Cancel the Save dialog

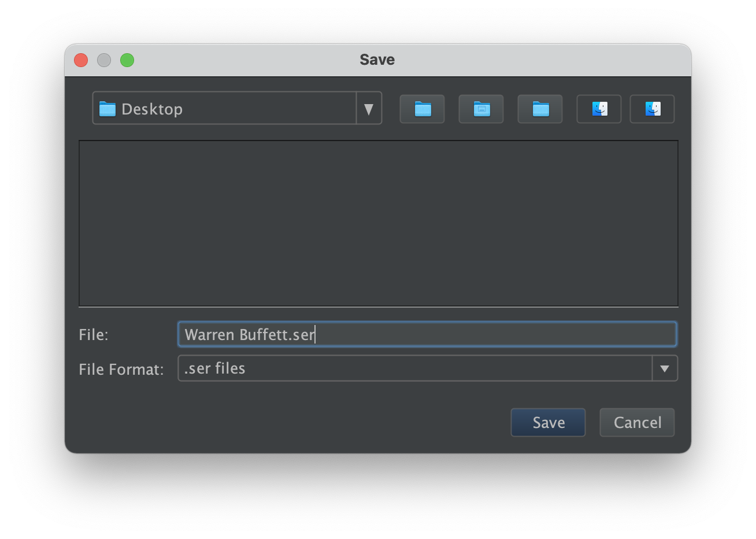point(637,422)
